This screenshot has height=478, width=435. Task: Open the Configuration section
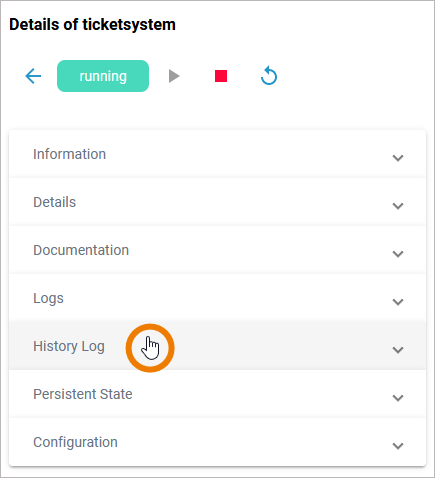click(x=217, y=442)
